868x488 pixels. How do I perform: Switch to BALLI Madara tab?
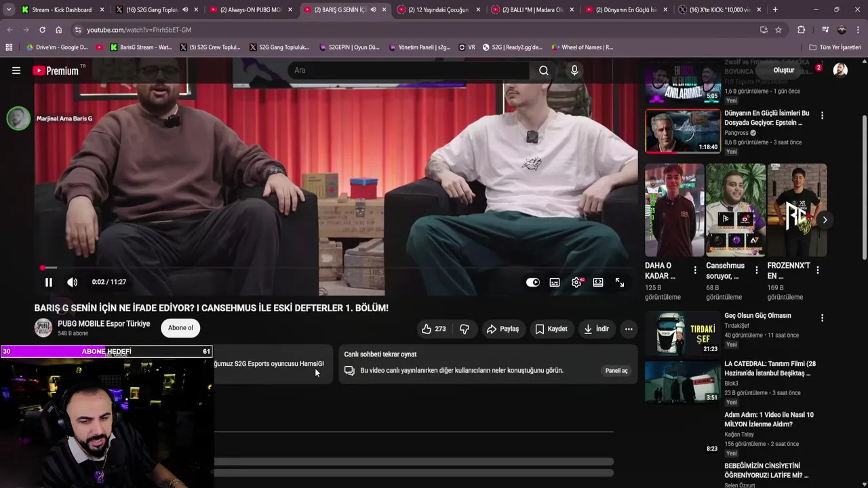click(x=532, y=9)
